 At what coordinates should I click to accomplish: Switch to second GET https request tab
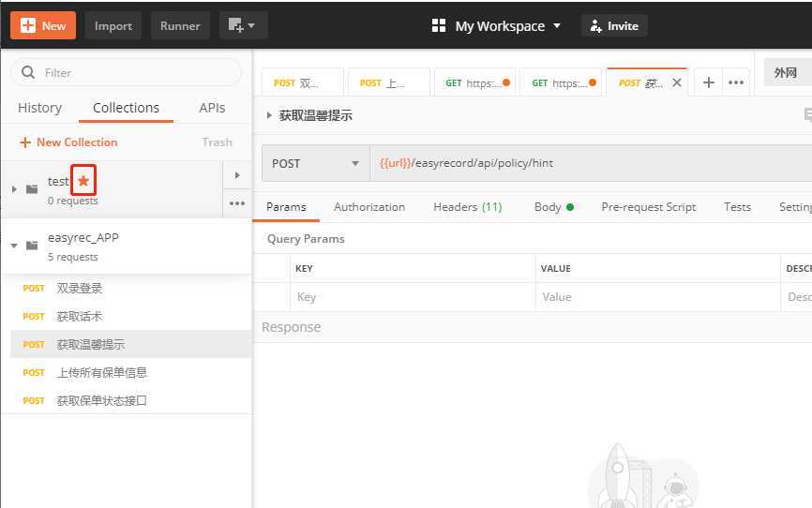(561, 82)
